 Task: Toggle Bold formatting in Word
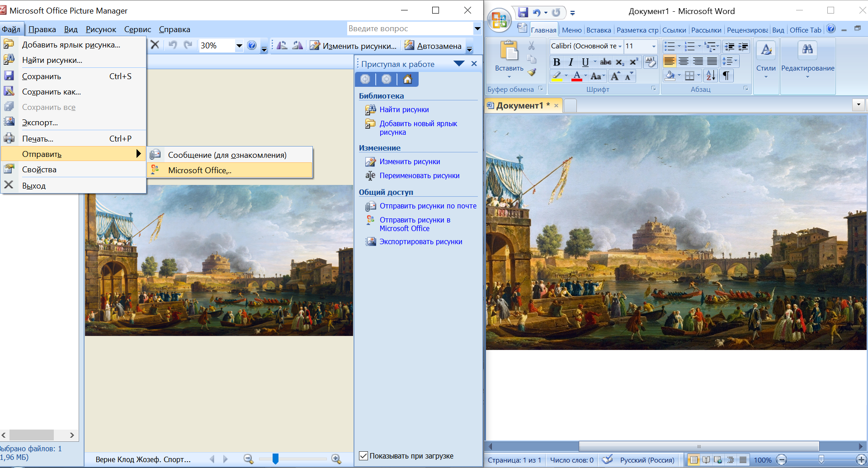point(557,62)
